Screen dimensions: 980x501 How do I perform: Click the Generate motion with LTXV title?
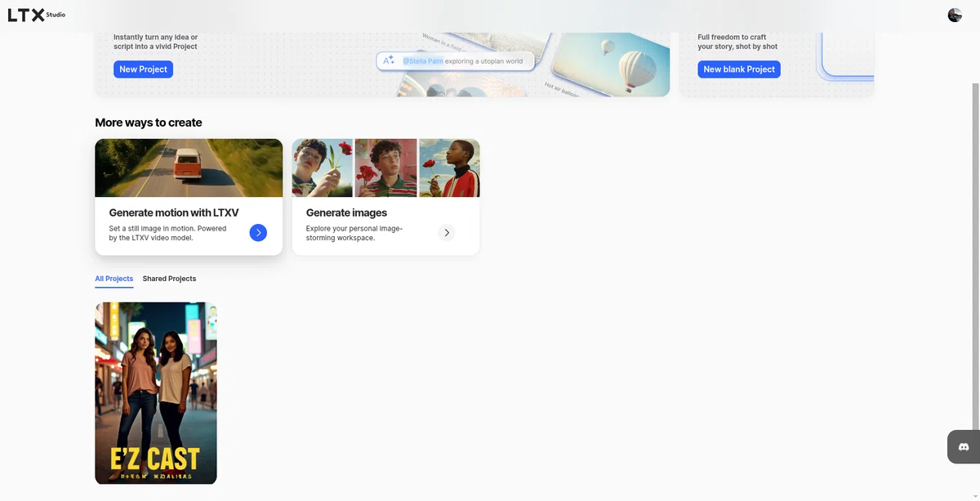174,212
